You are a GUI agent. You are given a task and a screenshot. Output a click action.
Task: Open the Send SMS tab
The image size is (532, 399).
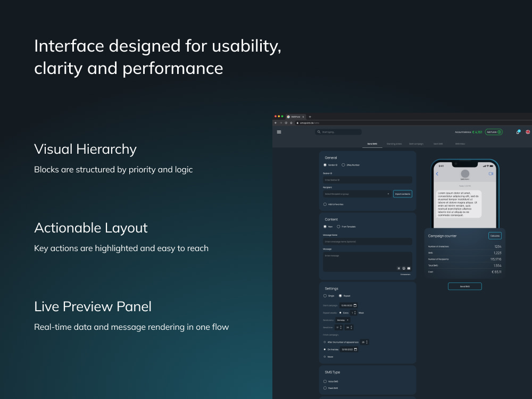(x=372, y=144)
